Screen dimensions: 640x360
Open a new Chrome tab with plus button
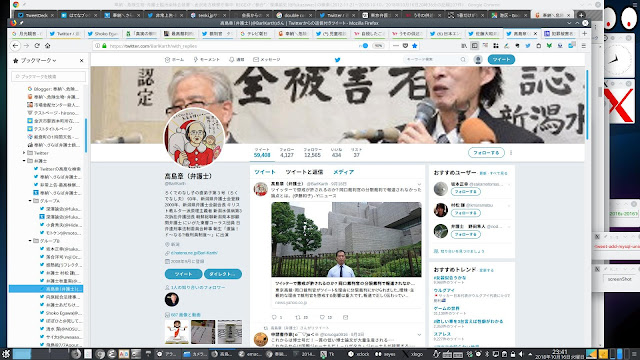pos(581,15)
